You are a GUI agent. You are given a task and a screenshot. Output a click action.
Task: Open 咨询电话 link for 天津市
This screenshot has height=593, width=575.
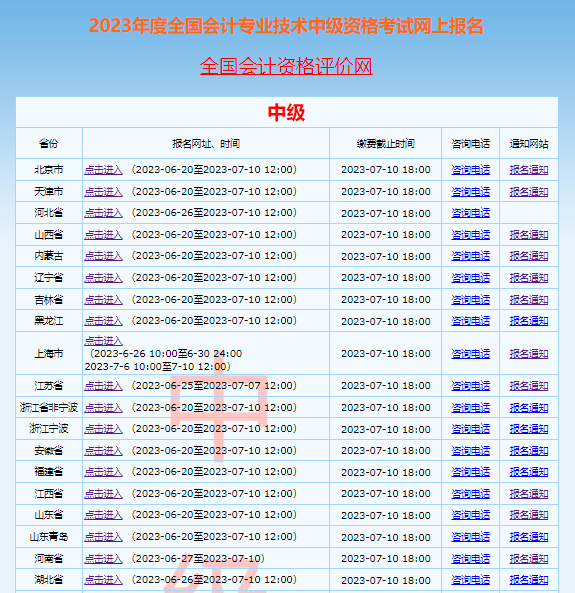(470, 192)
